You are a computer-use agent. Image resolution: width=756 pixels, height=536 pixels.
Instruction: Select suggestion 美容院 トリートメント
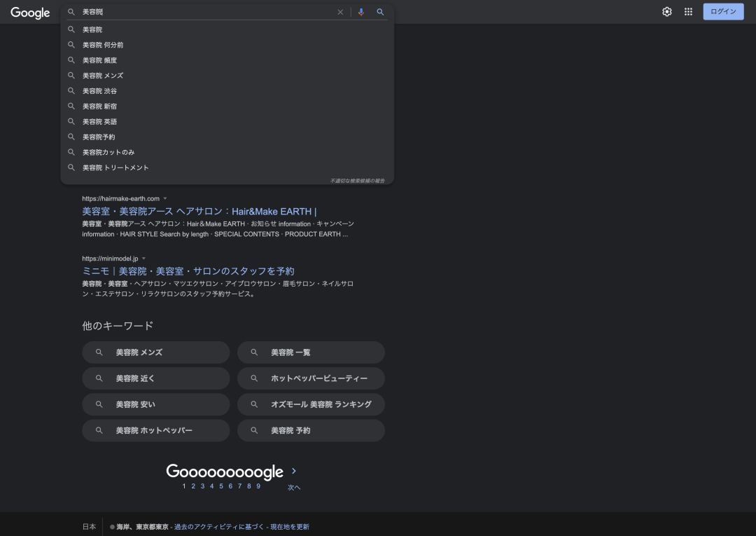click(227, 167)
